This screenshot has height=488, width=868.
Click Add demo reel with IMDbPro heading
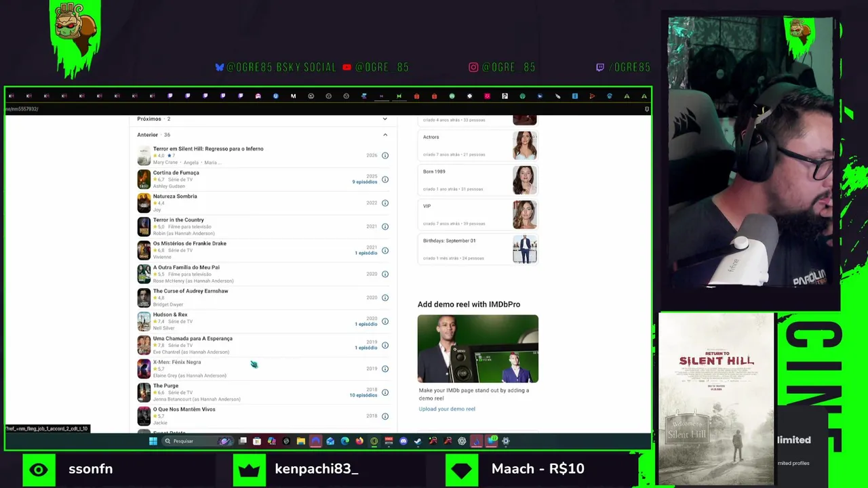469,304
